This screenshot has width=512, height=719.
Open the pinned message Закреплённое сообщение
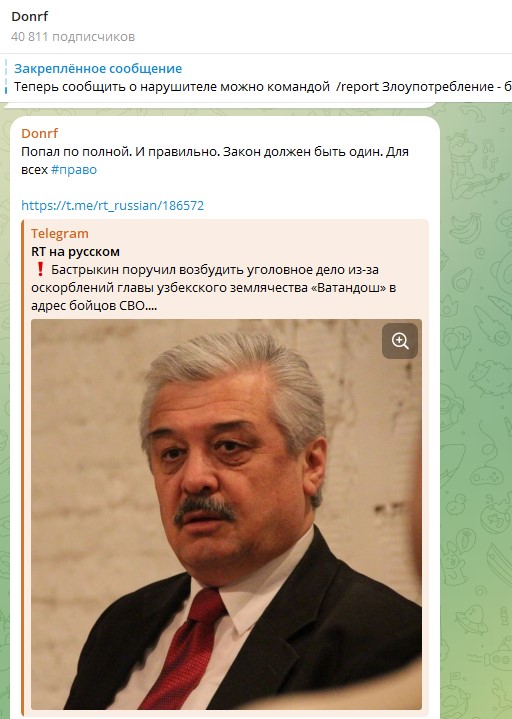tap(98, 68)
